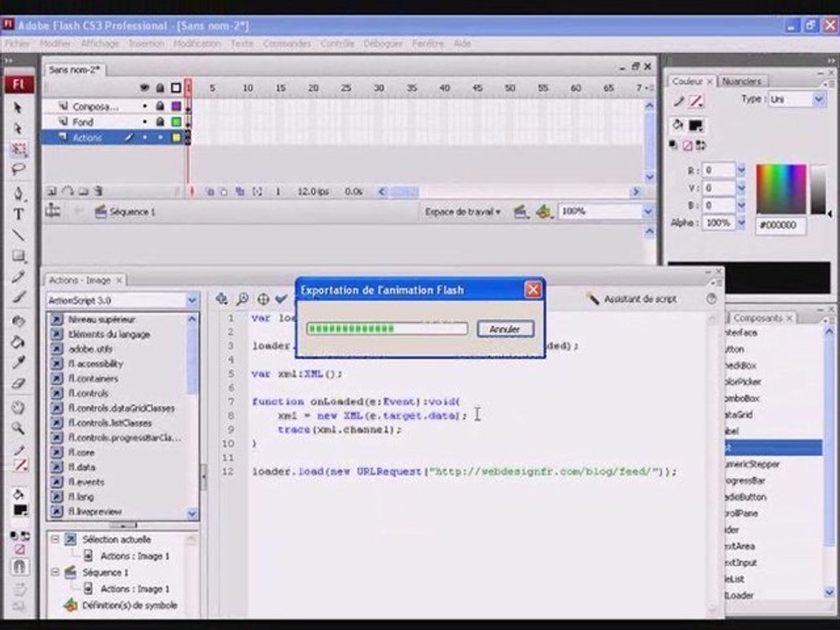Click frame 30 on the timeline ruler
840x630 pixels.
click(x=379, y=87)
